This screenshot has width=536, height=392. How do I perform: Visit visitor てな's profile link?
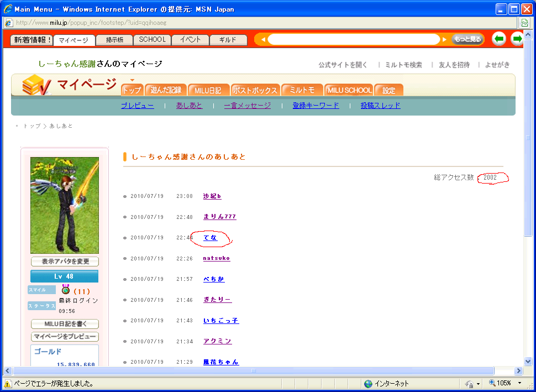pos(210,238)
